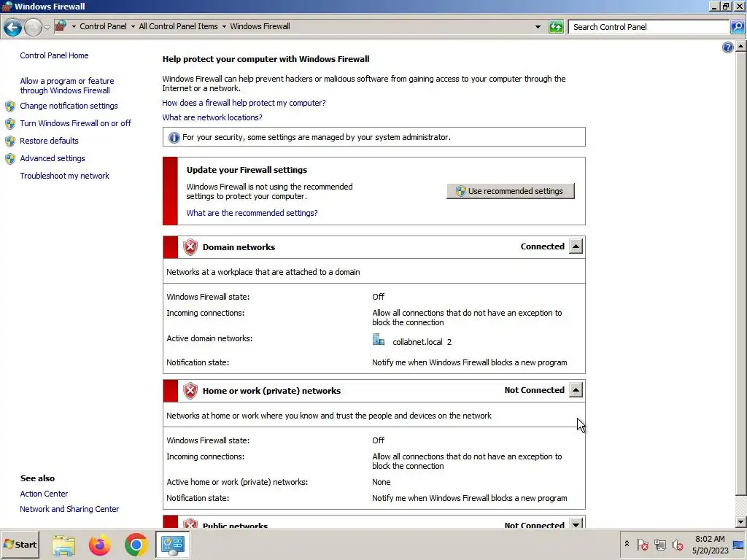Focus the Search Control Panel field
The image size is (747, 560).
point(649,27)
